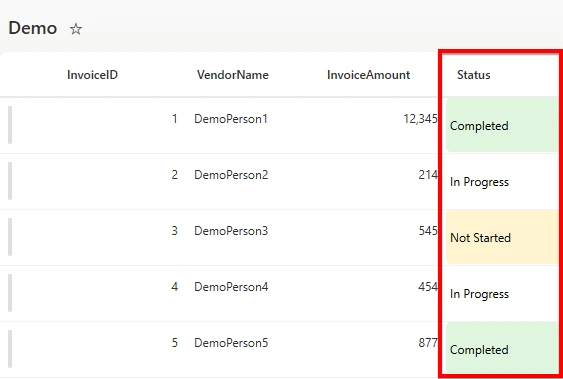The height and width of the screenshot is (379, 563).
Task: Click the DemoPerson5 vendor name
Action: (231, 343)
